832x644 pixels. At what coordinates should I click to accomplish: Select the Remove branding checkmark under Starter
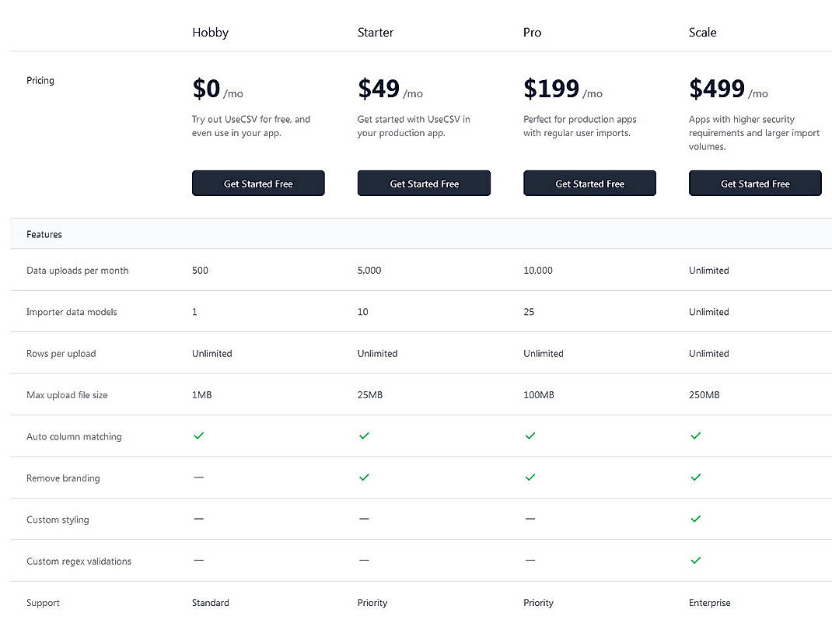364,478
